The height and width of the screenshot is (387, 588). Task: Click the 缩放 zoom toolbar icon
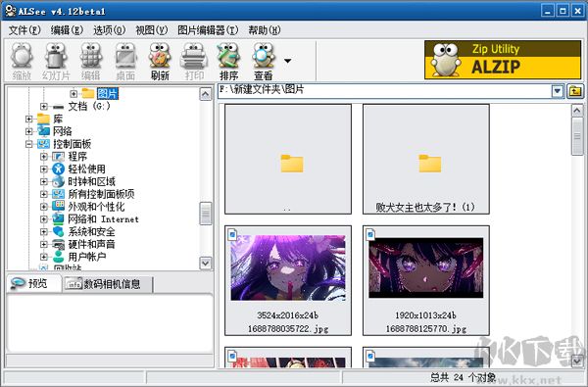[x=22, y=62]
